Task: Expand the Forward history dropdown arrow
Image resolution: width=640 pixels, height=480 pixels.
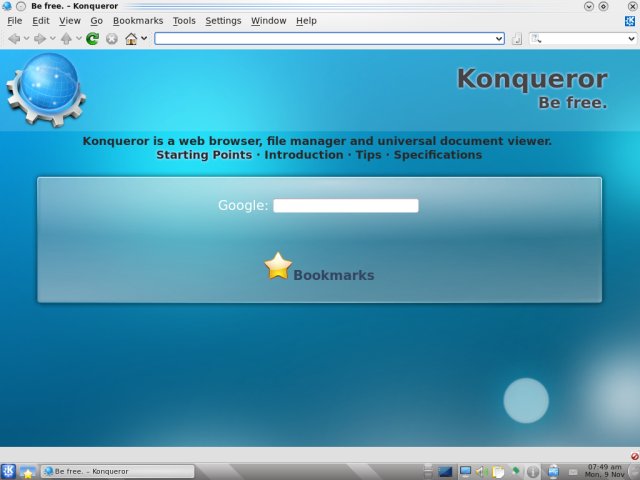Action: pos(53,39)
